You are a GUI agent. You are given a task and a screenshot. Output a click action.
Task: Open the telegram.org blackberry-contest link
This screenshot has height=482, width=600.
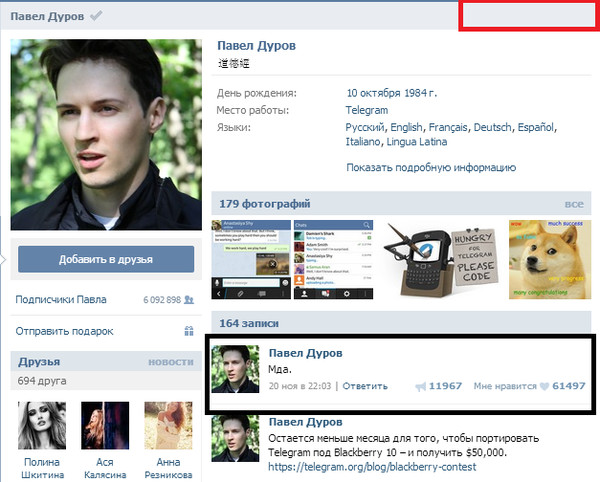tap(372, 467)
